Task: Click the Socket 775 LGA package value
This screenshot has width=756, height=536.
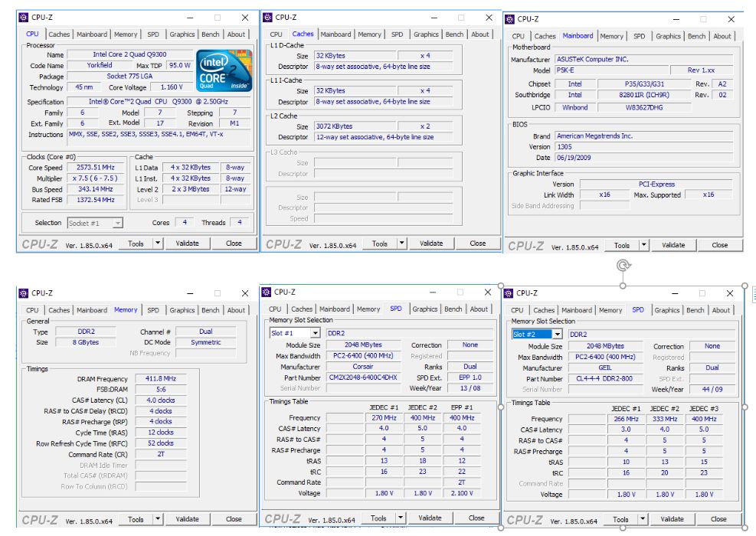Action: 129,76
